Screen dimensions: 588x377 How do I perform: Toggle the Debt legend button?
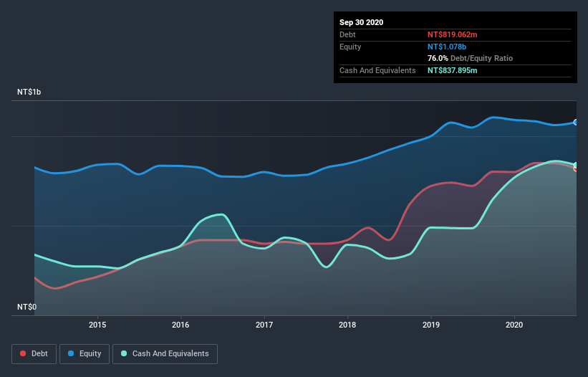point(34,354)
